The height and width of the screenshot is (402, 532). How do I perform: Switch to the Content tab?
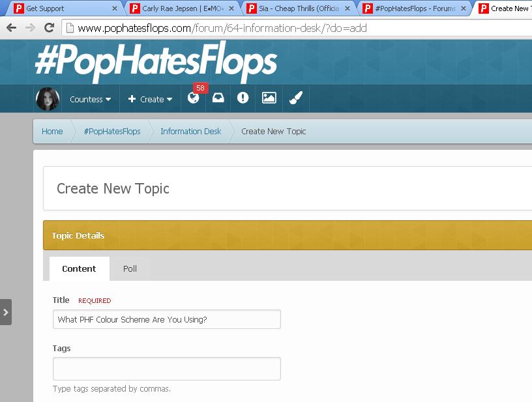(79, 269)
